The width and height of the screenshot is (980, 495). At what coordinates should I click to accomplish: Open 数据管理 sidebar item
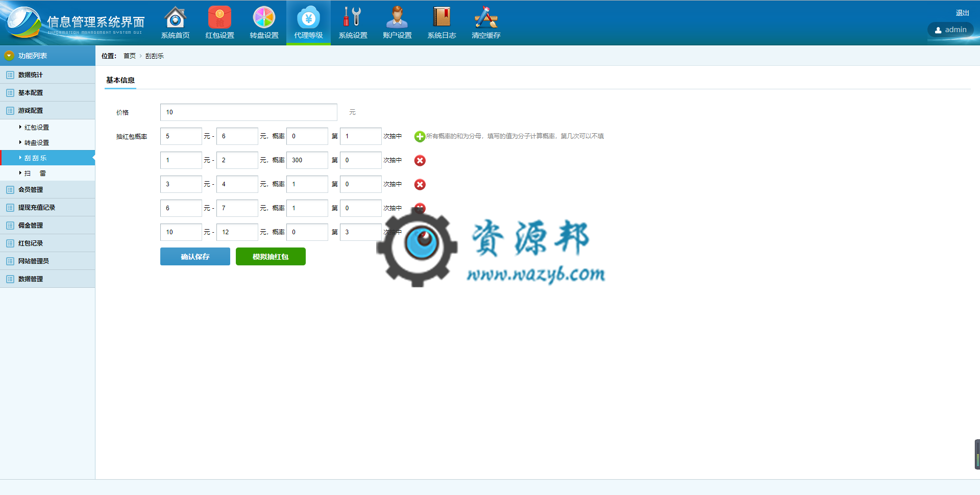pos(47,279)
